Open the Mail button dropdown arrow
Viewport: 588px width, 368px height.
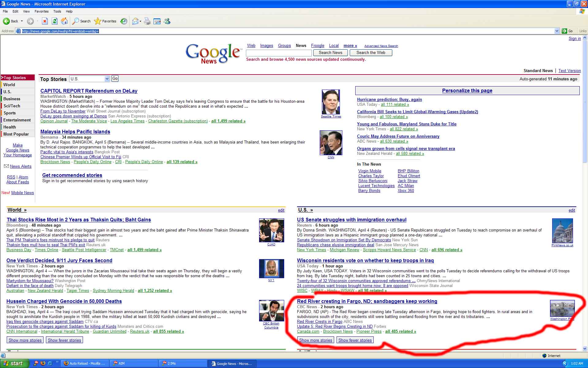click(140, 21)
